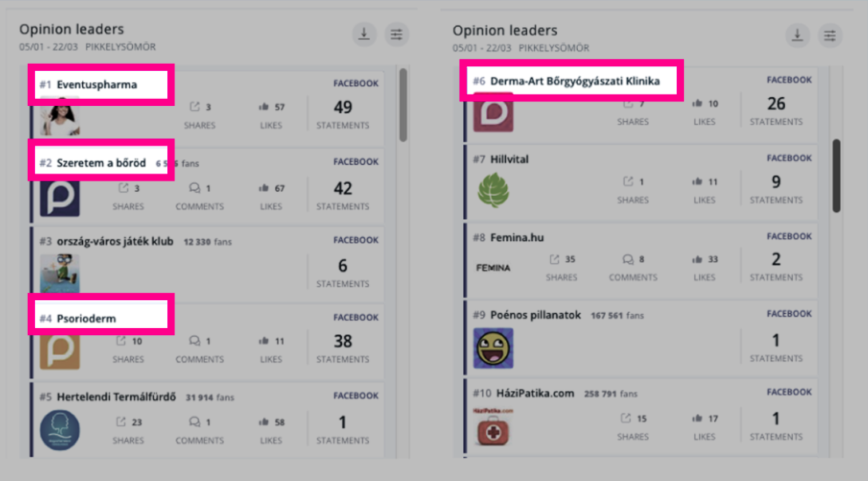Open filter settings in right Opinion leaders panel
Viewport: 868px width, 481px height.
(830, 35)
